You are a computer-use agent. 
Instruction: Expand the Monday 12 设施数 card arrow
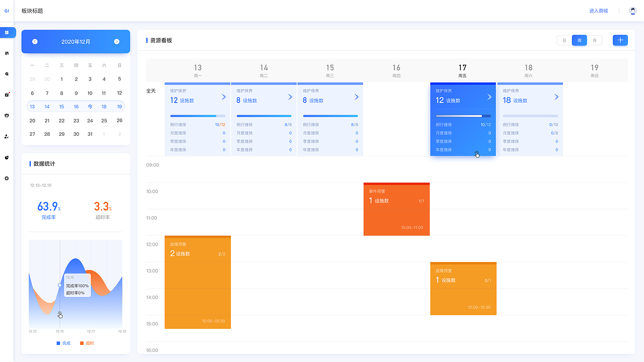point(224,97)
